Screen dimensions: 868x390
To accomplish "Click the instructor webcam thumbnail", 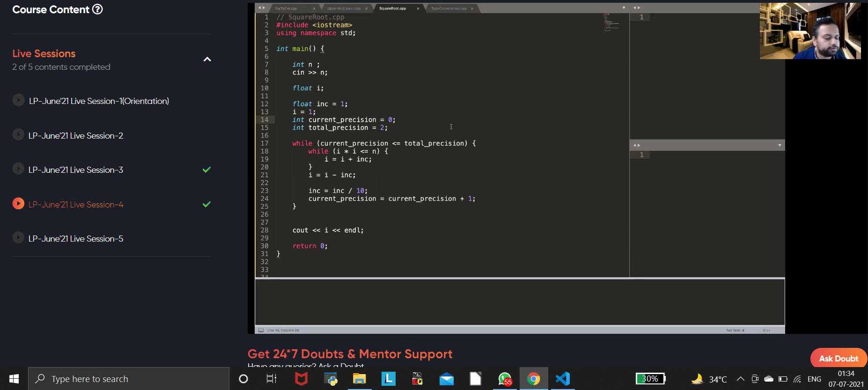I will point(810,31).
